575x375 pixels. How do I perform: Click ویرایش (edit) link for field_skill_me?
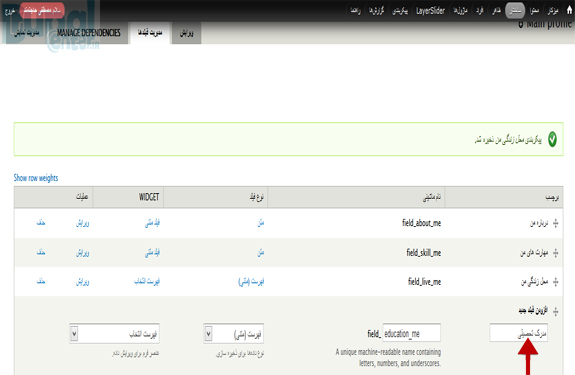tap(83, 253)
